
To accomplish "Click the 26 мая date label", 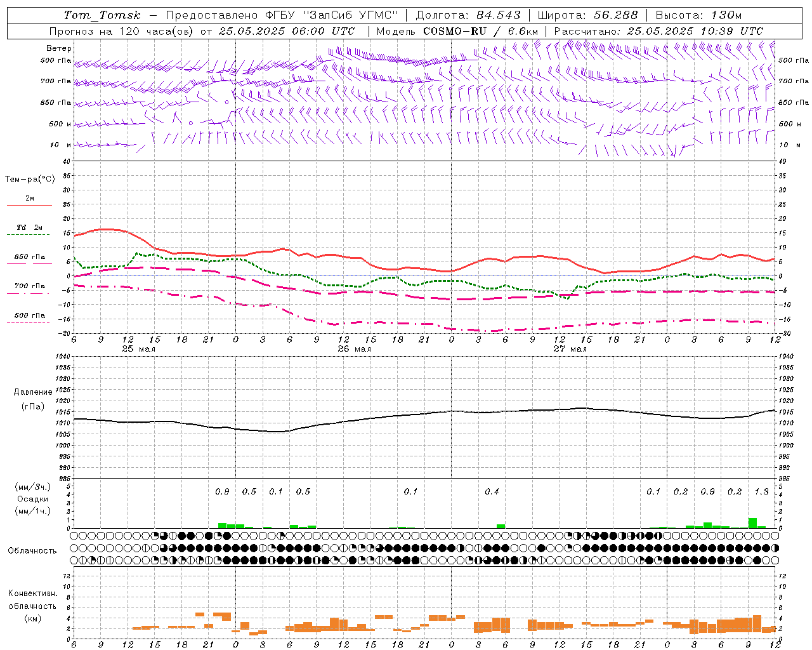I will 354,349.
